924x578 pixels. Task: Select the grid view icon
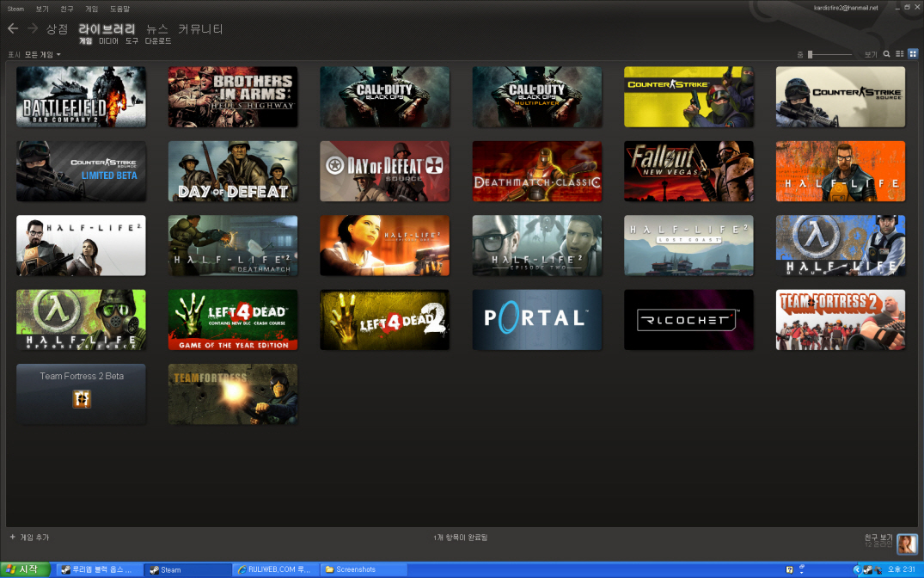pos(912,53)
